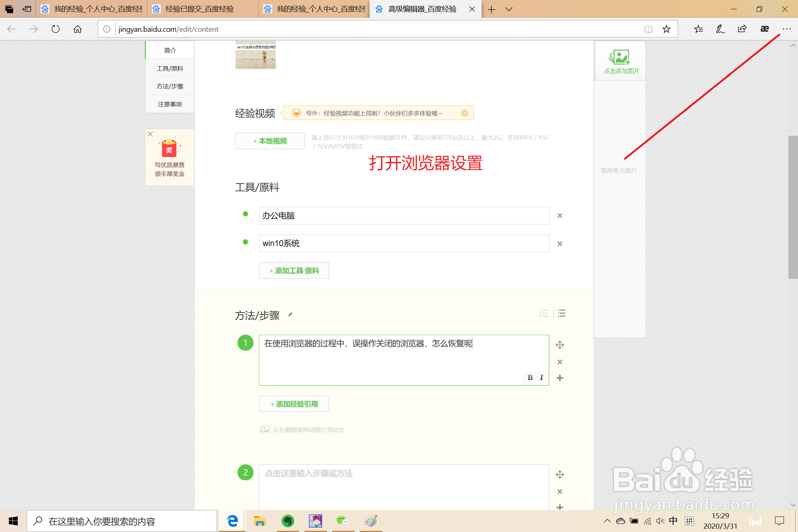Screen dimensions: 798x532
Task: Open the browser tab list dropdown chevron
Action: pyautogui.click(x=509, y=9)
